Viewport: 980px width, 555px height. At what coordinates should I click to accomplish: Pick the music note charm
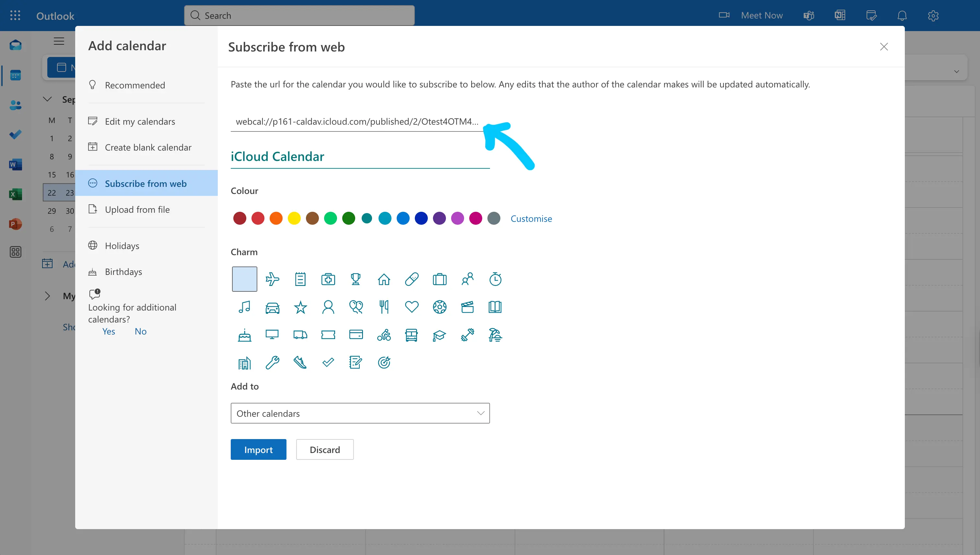[245, 307]
